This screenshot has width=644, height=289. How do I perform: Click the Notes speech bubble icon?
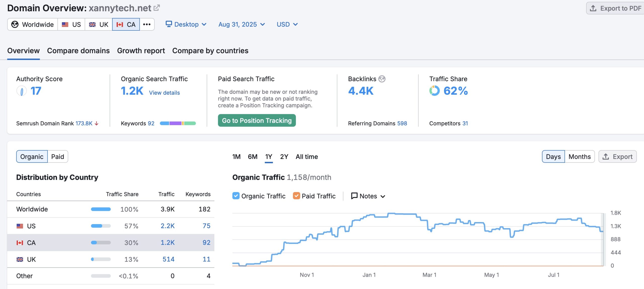coord(354,196)
